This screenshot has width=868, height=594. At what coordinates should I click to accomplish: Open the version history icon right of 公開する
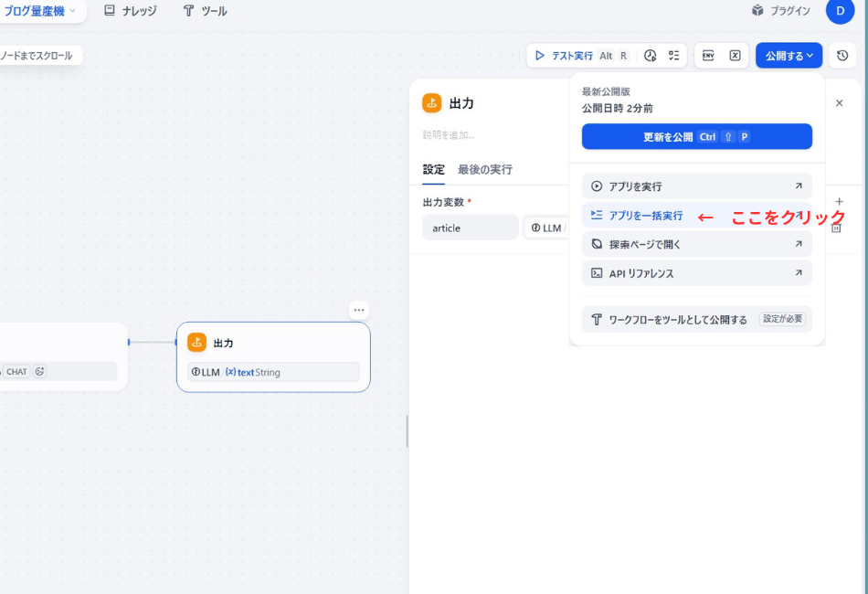coord(841,55)
